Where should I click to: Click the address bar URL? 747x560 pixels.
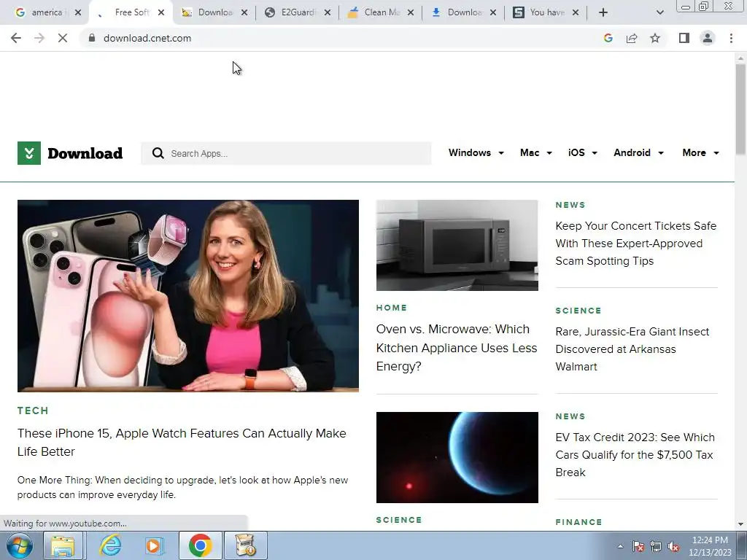click(147, 38)
